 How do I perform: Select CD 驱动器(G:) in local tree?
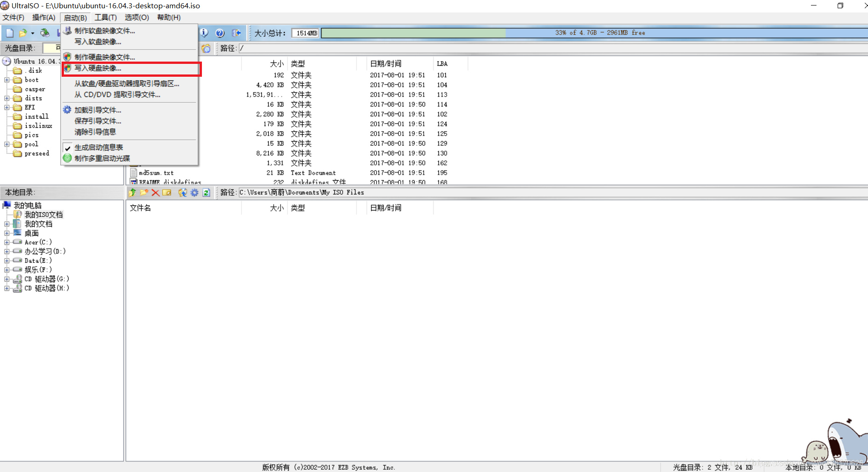(46, 279)
